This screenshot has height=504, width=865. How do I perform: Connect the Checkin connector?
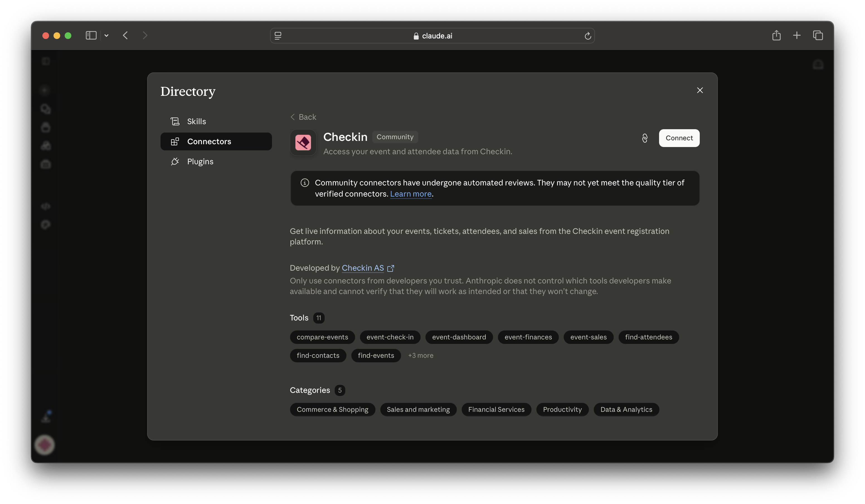tap(679, 138)
